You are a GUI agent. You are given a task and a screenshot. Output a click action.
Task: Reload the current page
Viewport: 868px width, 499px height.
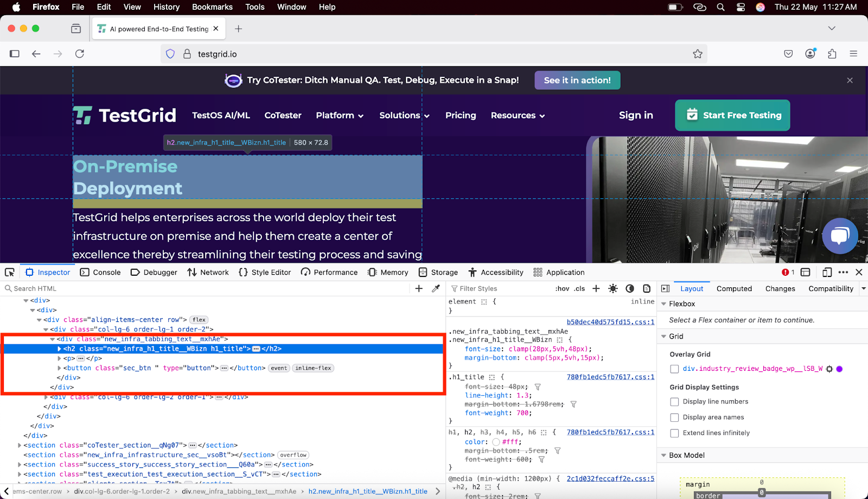point(80,53)
